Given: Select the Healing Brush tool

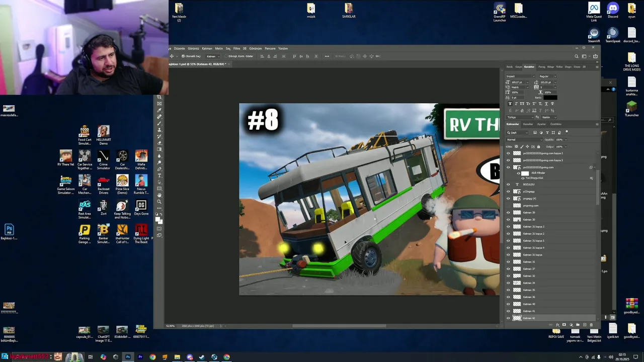Looking at the screenshot, I should tap(159, 117).
